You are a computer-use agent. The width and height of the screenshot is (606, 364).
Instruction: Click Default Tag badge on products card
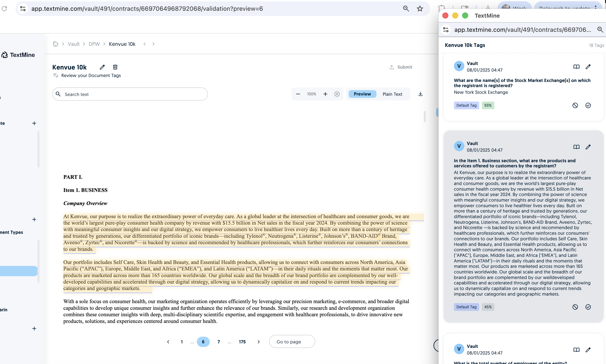click(466, 307)
